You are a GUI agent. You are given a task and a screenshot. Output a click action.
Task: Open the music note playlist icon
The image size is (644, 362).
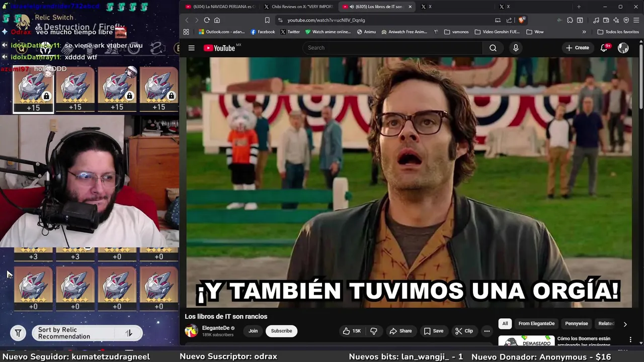(596, 20)
